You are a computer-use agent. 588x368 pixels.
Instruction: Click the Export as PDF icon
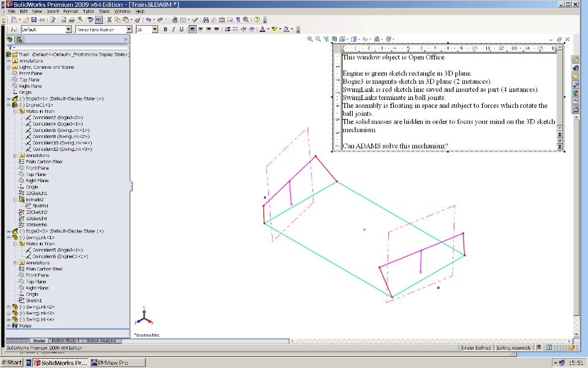pyautogui.click(x=64, y=20)
